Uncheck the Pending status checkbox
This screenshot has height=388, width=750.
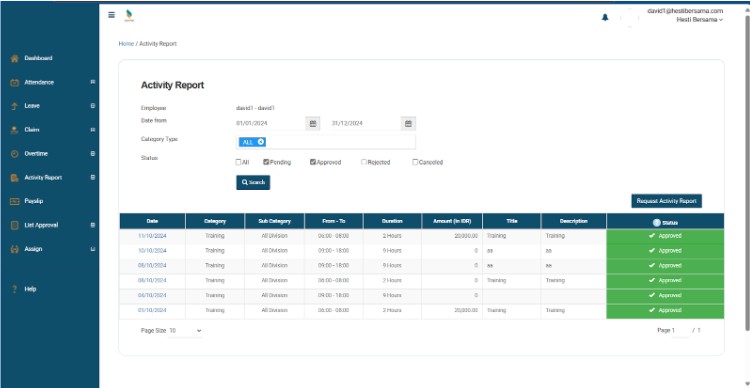click(x=266, y=162)
